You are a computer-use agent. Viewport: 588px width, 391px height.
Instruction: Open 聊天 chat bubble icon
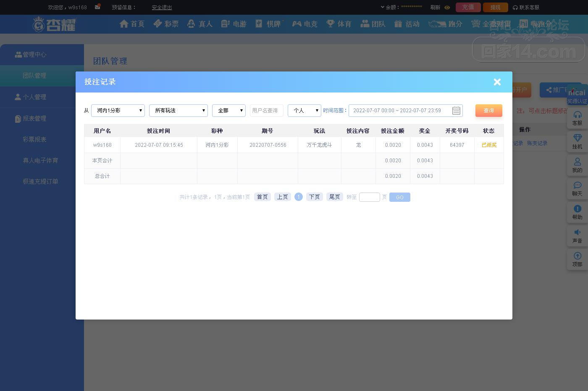(577, 185)
